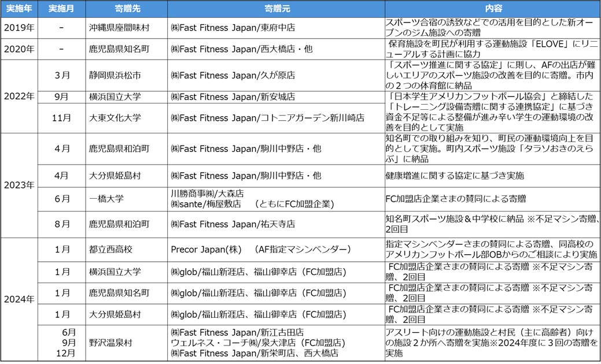The width and height of the screenshot is (601, 364).
Task: Click the Fast Fitness Japan/東府中店 cell
Action: pos(276,28)
